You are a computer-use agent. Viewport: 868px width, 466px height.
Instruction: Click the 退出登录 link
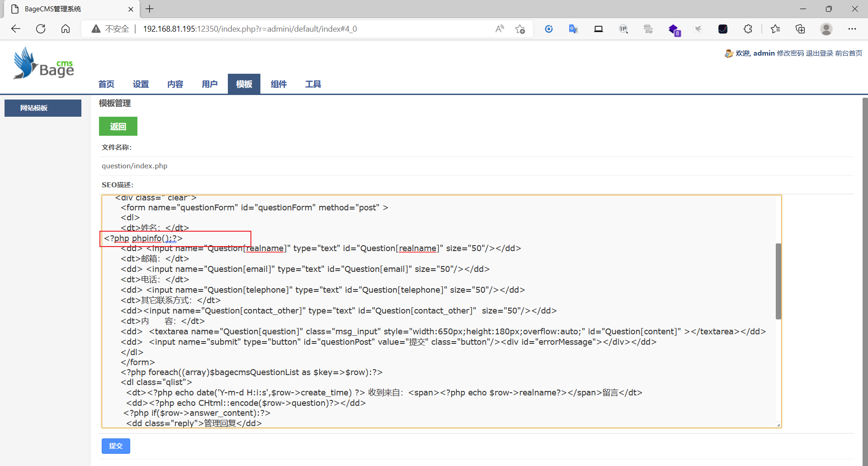[819, 53]
